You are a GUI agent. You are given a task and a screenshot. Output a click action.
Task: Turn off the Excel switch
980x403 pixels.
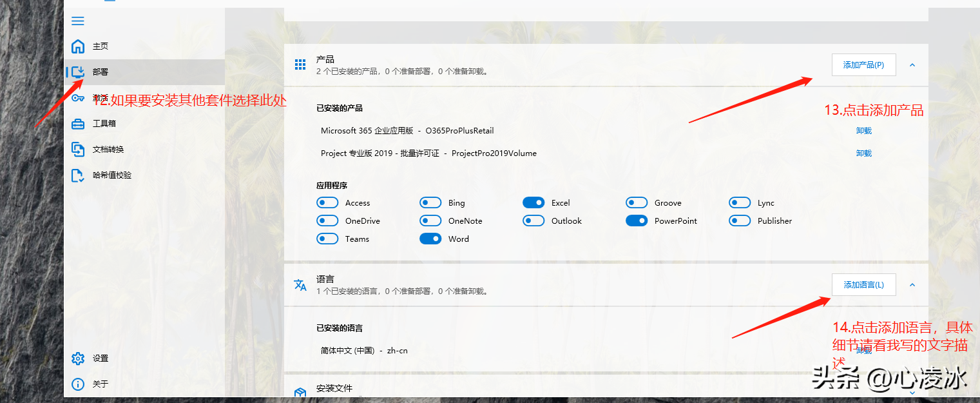tap(533, 203)
